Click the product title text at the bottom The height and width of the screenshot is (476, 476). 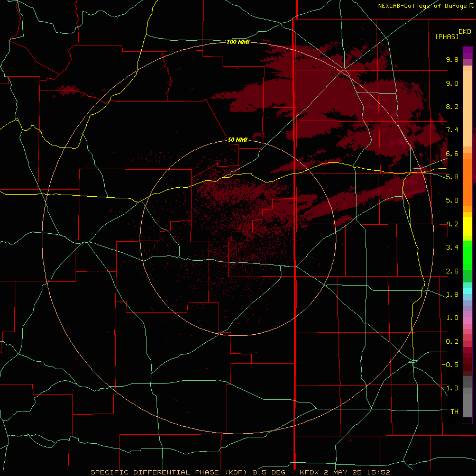240,472
